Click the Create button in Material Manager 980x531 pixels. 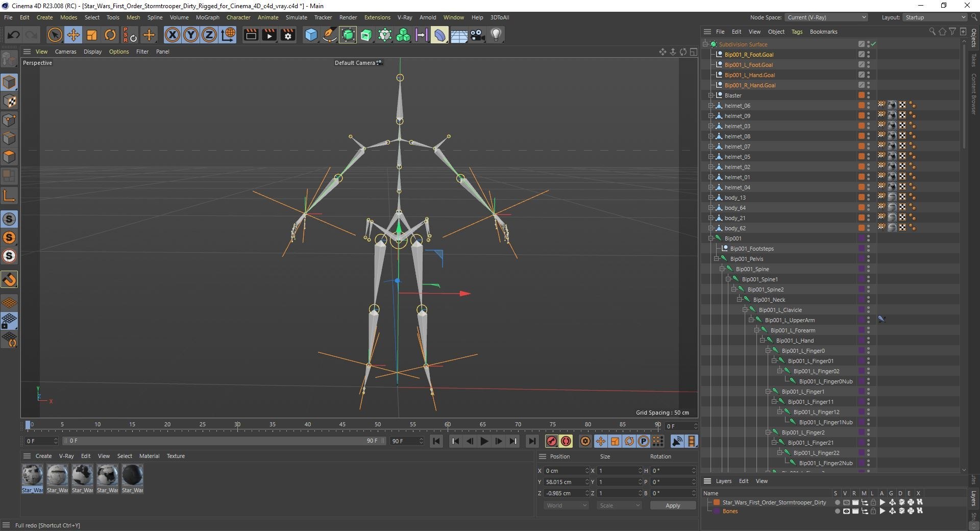click(43, 456)
